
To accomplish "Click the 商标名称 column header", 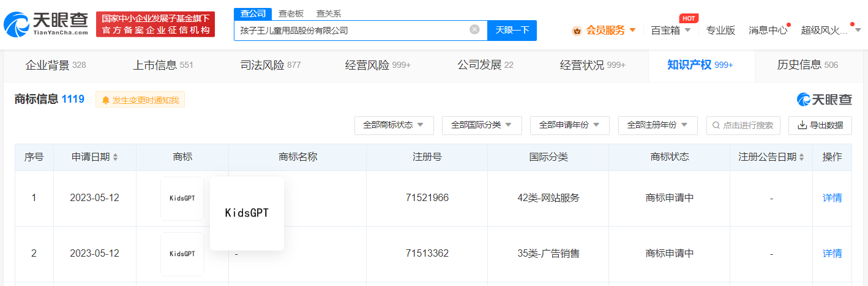I will [x=297, y=157].
